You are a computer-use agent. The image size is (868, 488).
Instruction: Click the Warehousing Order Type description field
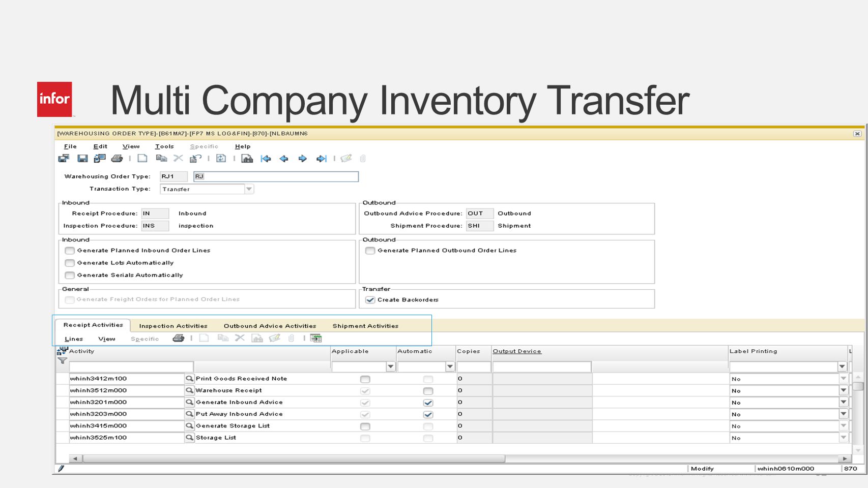pos(276,176)
